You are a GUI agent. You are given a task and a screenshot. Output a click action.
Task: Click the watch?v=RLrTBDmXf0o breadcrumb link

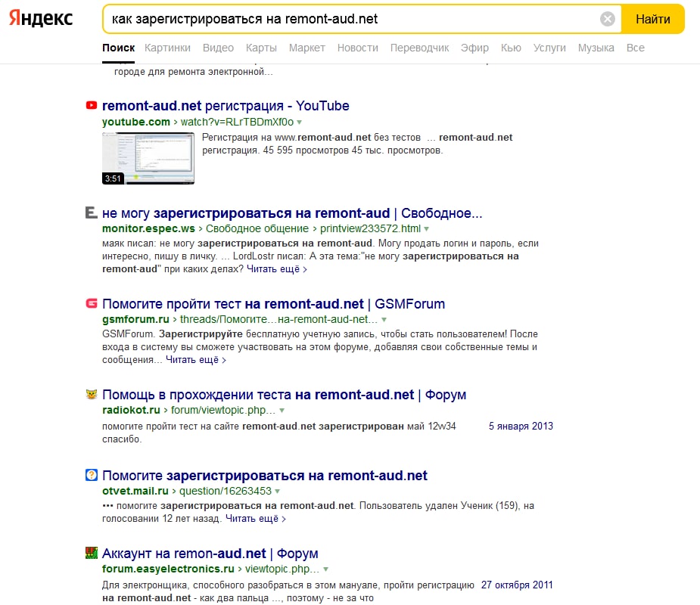pos(237,122)
